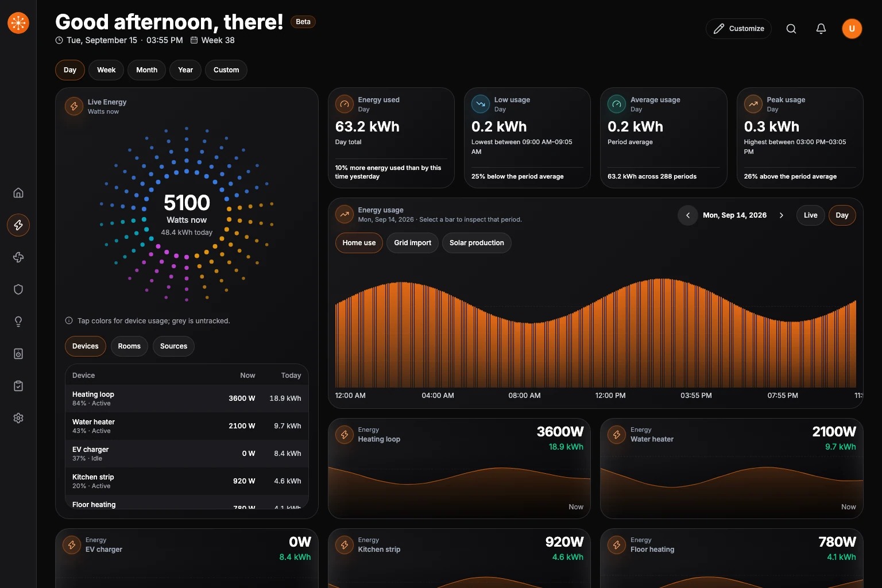Open the Home sidebar icon
This screenshot has height=588, width=882.
[18, 193]
